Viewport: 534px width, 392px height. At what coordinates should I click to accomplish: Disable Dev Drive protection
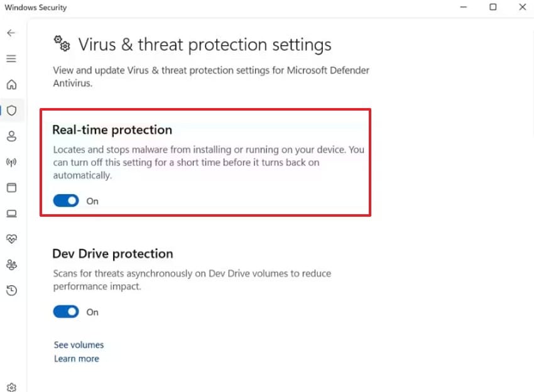(65, 312)
